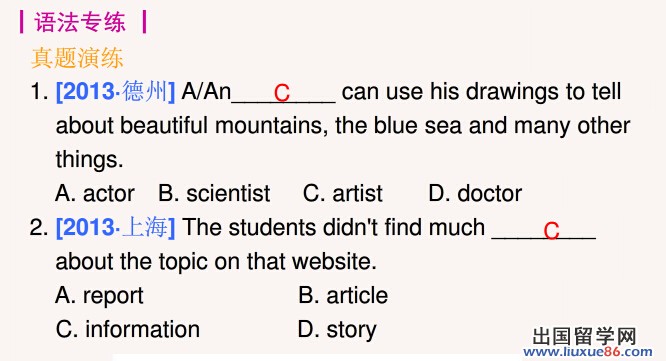
Task: Select answer option C. artist
Action: (343, 194)
